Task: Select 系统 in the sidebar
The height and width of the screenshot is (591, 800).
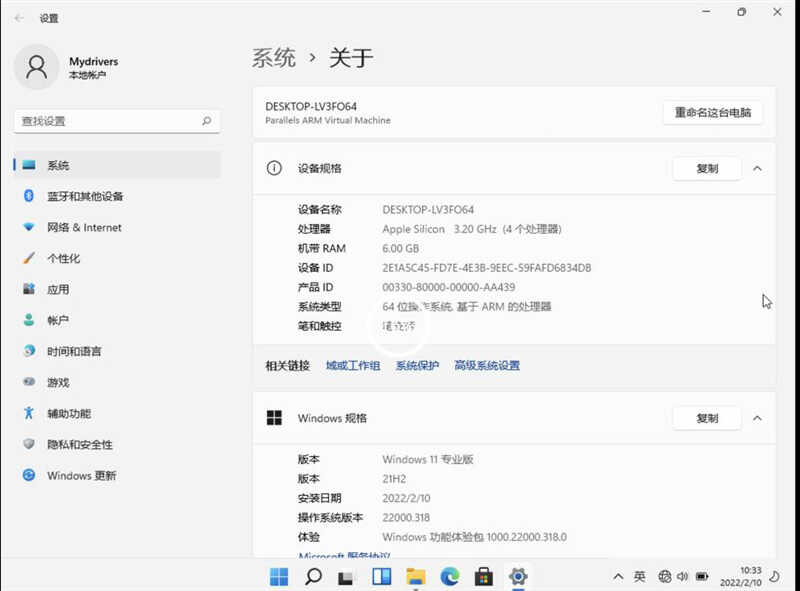Action: (x=117, y=165)
